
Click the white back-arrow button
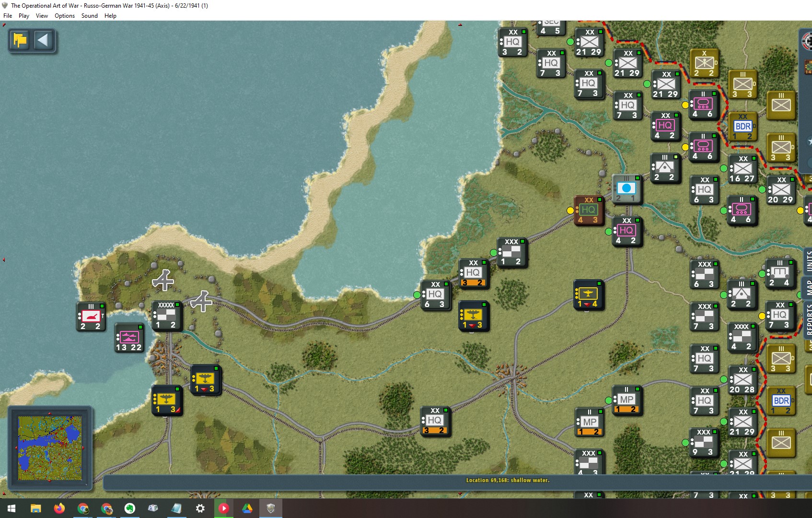43,41
